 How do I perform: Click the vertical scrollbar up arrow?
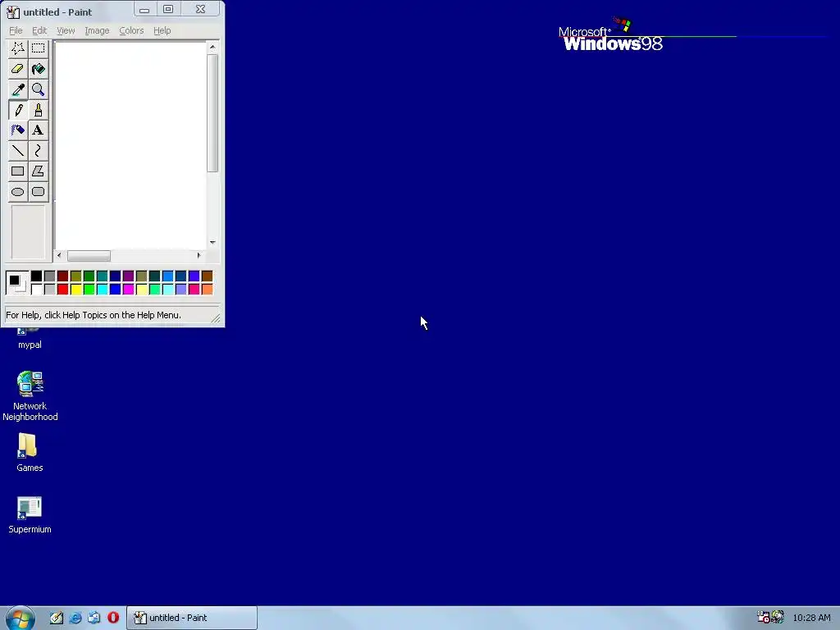212,47
